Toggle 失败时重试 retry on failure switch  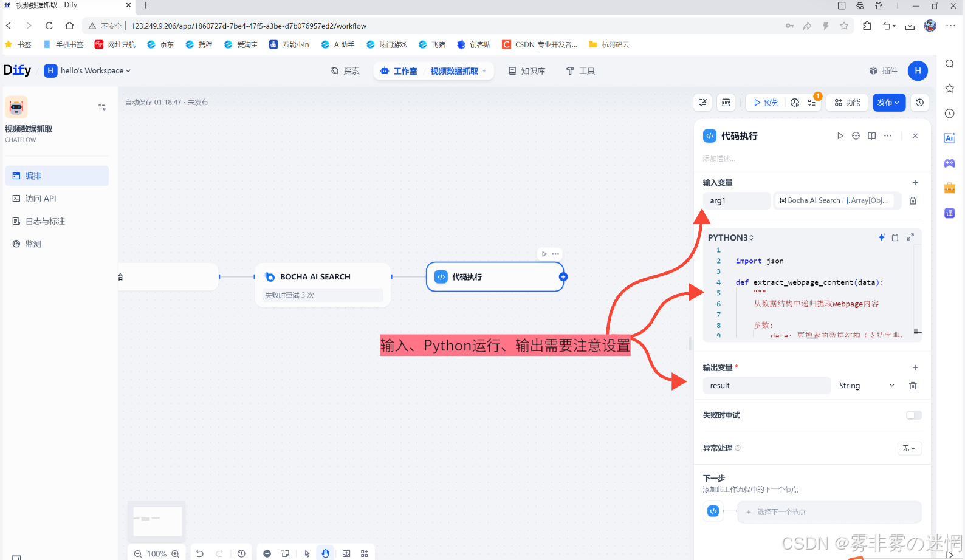914,415
